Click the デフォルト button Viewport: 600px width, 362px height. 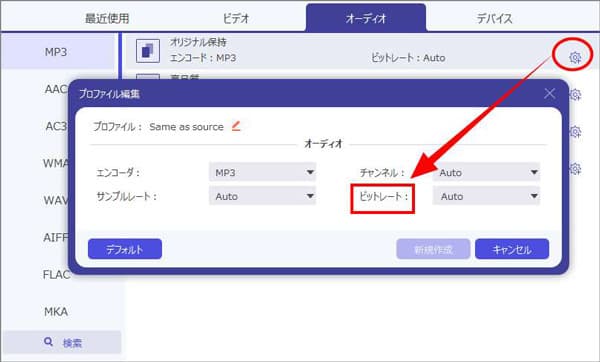coord(125,249)
